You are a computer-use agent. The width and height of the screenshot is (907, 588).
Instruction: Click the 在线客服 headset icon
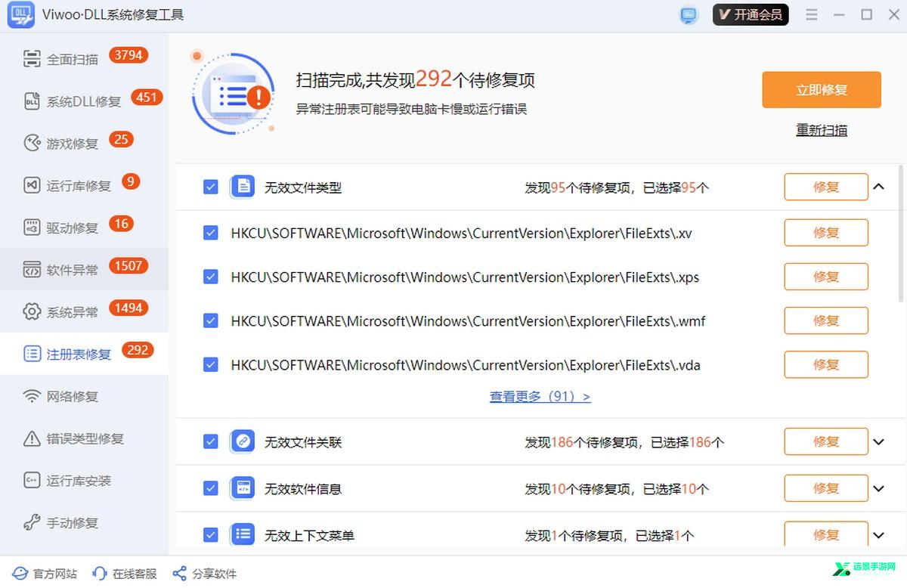point(100,574)
